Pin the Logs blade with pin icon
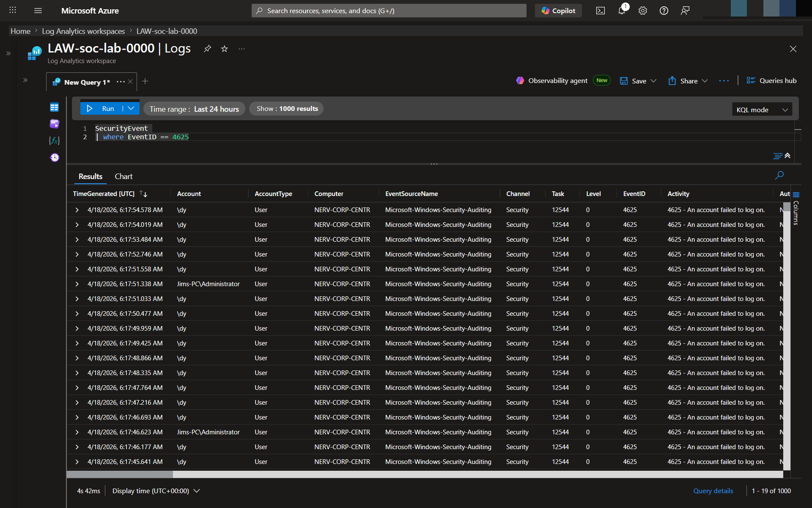This screenshot has width=812, height=508. tap(207, 49)
